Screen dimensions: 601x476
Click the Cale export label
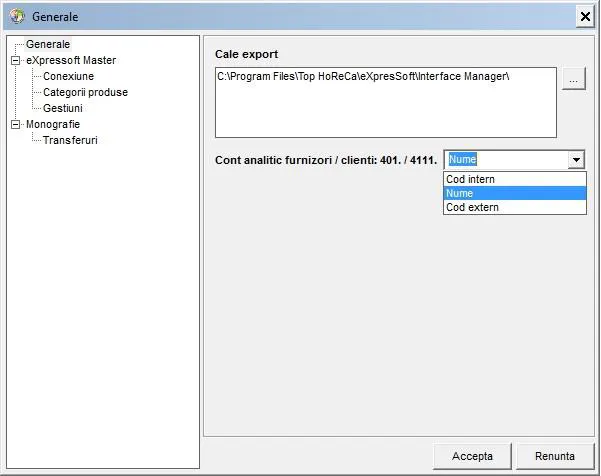point(246,54)
